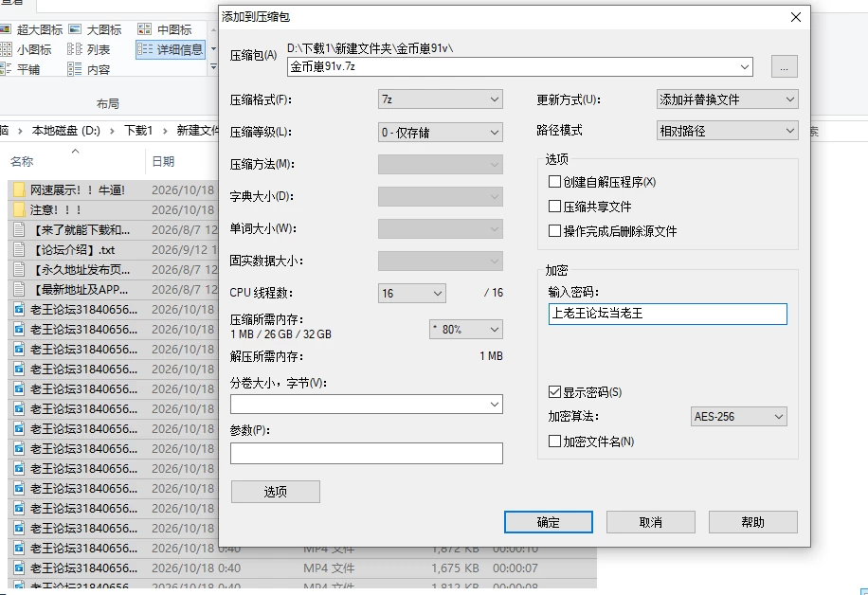The image size is (868, 595).
Task: Check 操作完成后删除源文件
Action: 554,231
